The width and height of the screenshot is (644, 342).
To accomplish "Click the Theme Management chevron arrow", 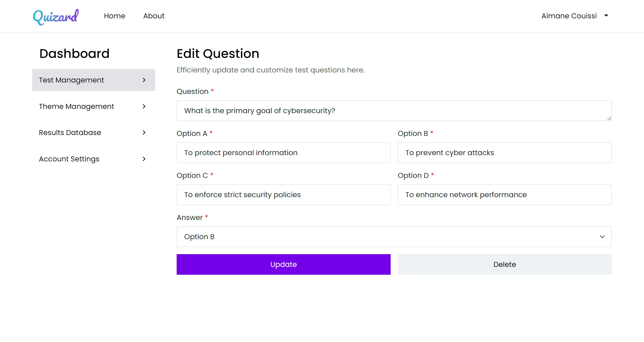I will 144,106.
